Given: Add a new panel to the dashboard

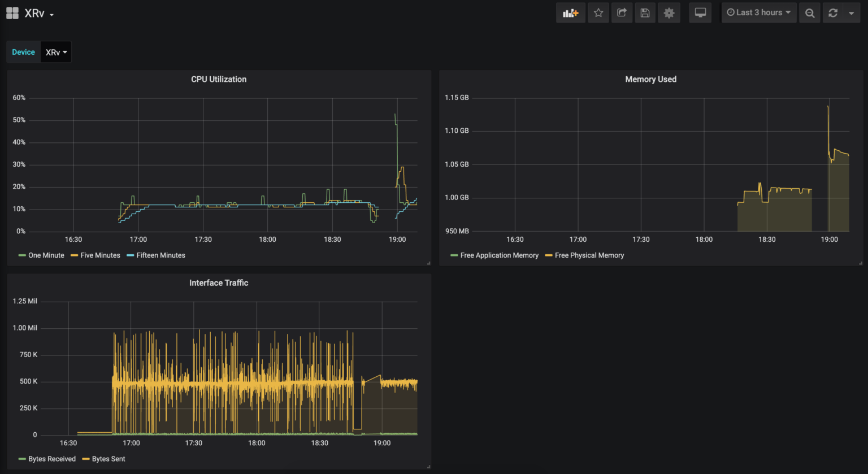Looking at the screenshot, I should tap(570, 12).
